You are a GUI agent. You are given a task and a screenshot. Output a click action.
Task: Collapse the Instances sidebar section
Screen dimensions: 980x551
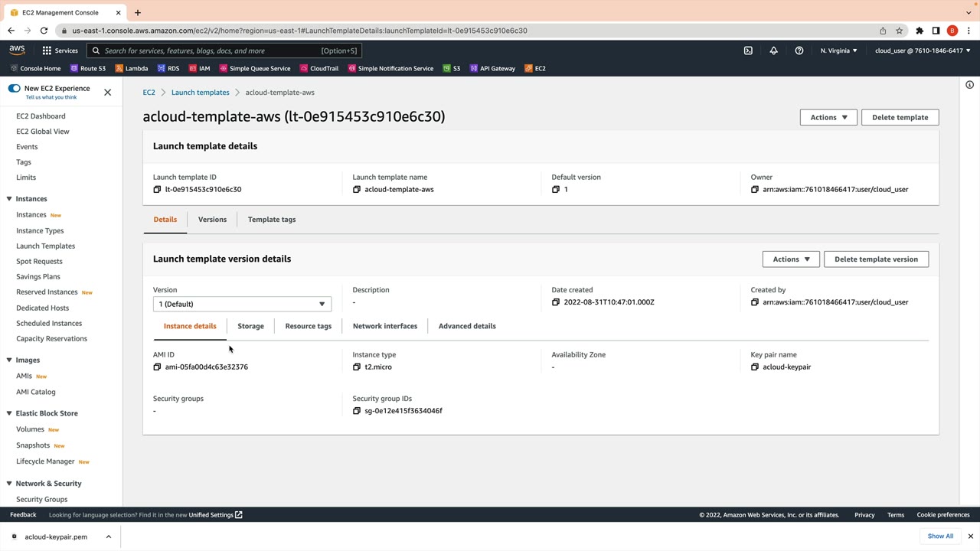coord(8,199)
